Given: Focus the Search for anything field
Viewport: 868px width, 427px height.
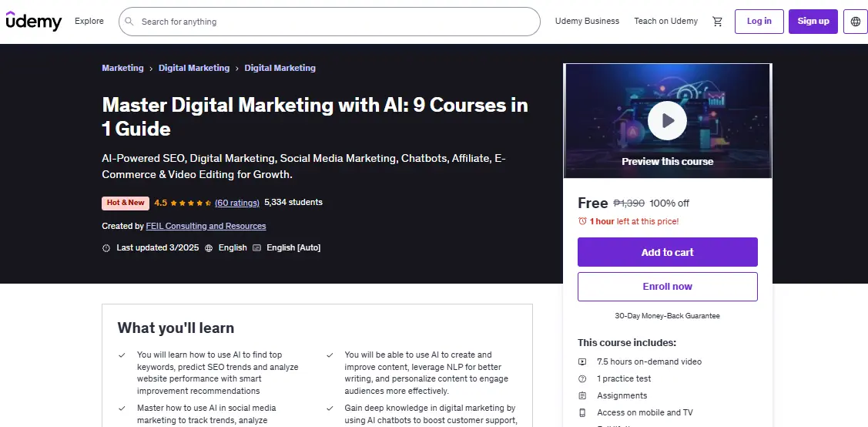Looking at the screenshot, I should click(330, 22).
